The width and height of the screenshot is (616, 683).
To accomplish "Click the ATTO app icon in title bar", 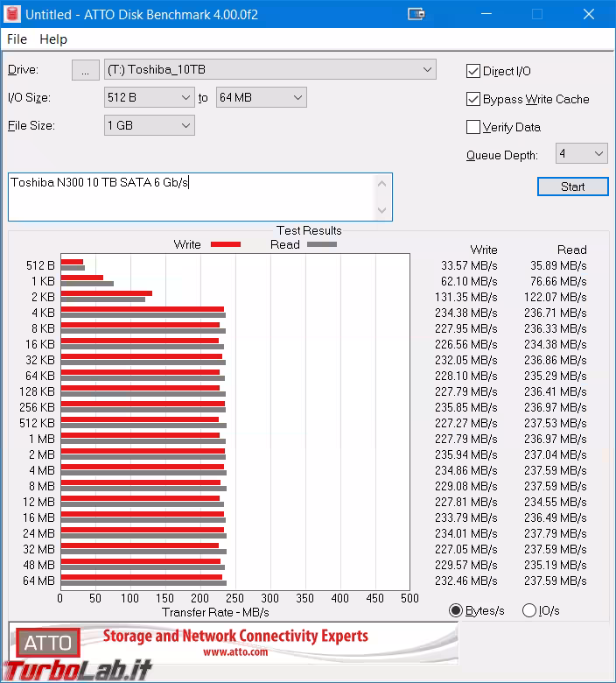I will [12, 14].
